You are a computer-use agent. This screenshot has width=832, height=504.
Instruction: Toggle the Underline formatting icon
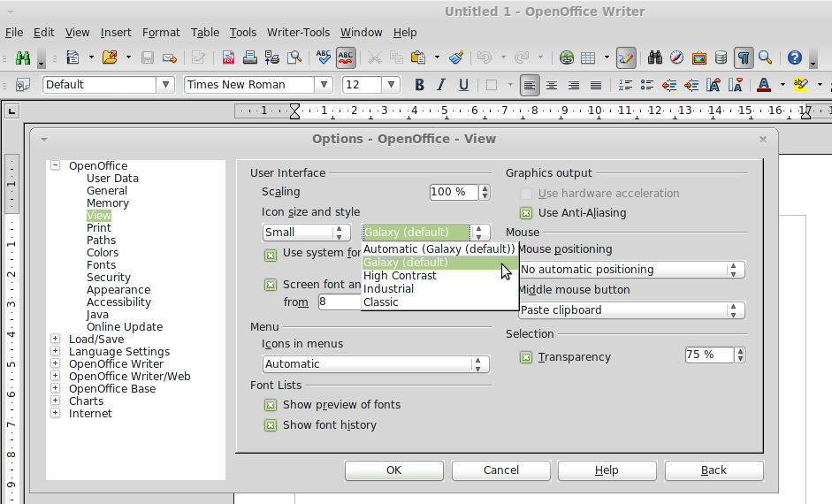point(462,85)
